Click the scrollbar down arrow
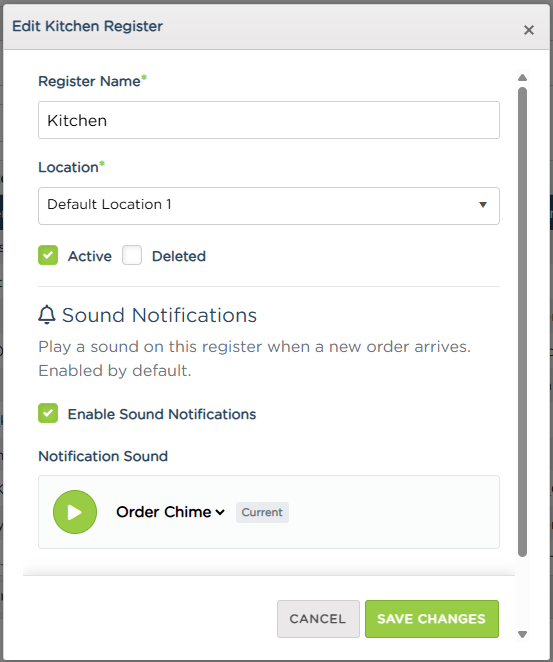 (x=522, y=634)
